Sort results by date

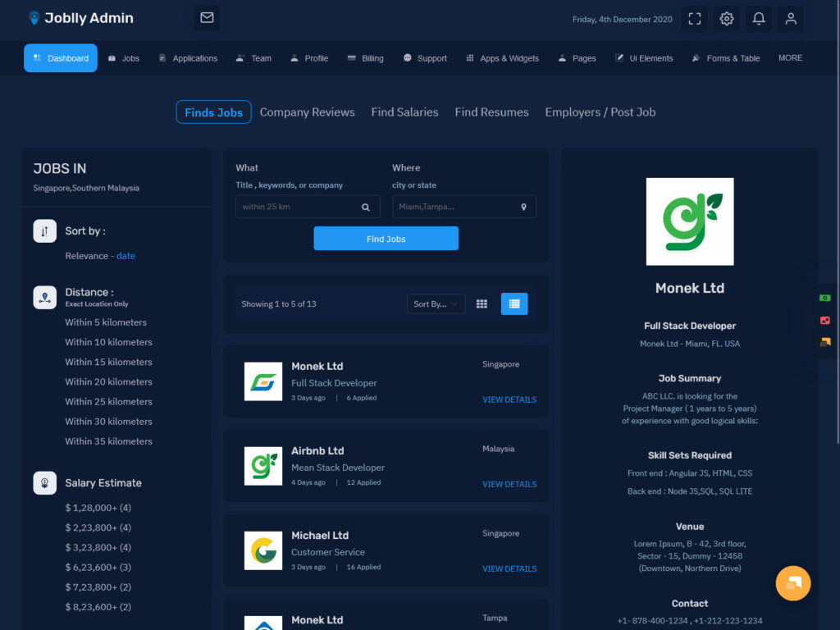126,256
